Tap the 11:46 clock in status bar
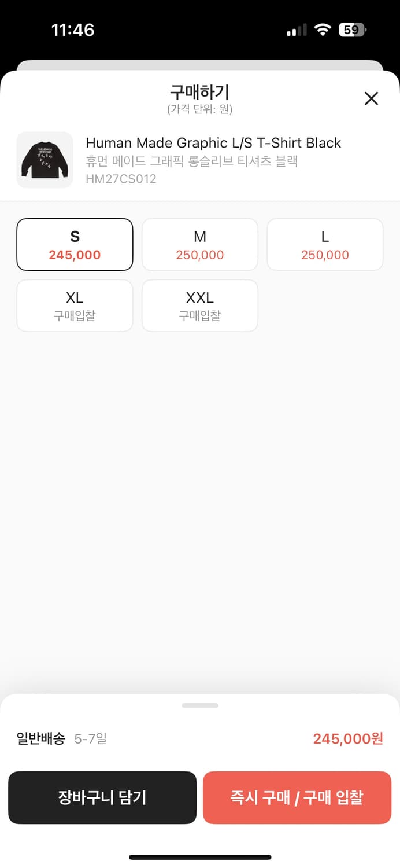400x868 pixels. point(73,30)
